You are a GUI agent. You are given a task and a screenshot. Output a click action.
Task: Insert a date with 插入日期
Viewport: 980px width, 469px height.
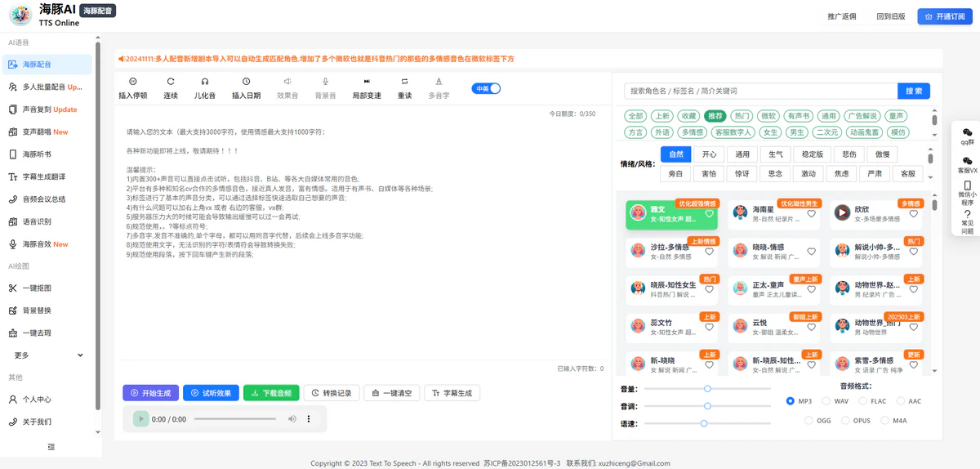coord(246,82)
